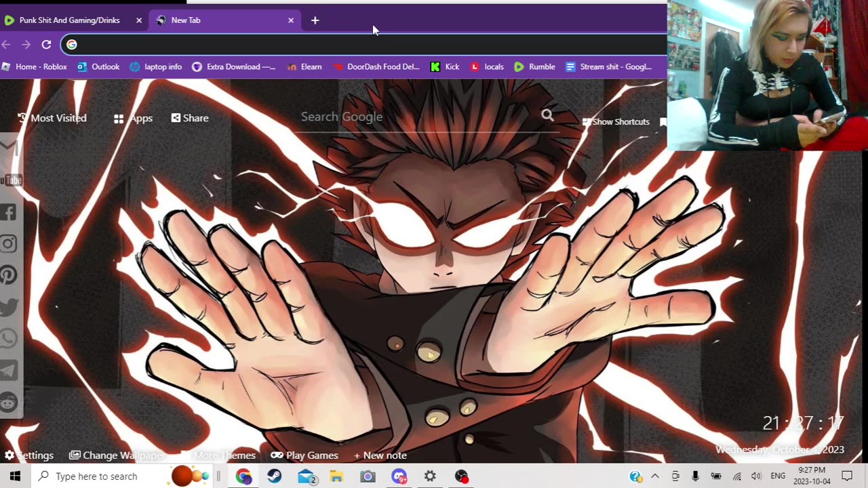
Task: Close the New Tab tab
Action: click(x=291, y=20)
